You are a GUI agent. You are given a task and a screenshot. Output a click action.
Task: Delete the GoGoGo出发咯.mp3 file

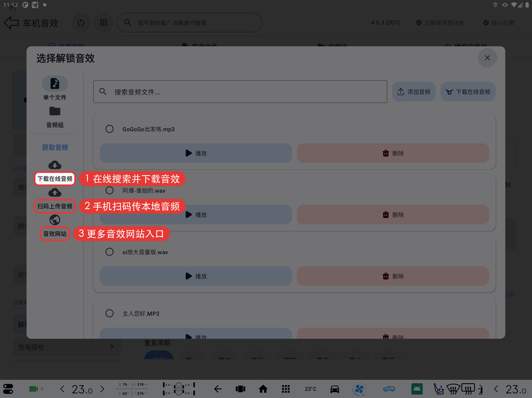point(393,153)
